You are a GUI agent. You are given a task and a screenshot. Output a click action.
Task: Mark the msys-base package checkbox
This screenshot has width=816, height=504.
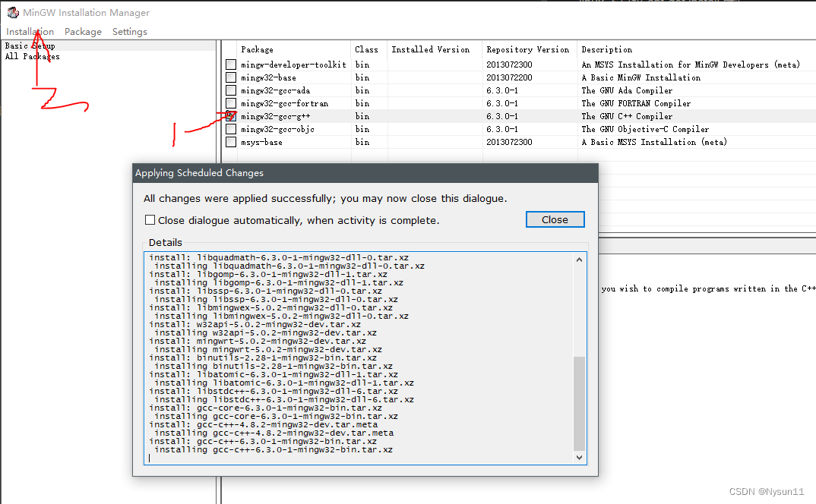click(231, 142)
